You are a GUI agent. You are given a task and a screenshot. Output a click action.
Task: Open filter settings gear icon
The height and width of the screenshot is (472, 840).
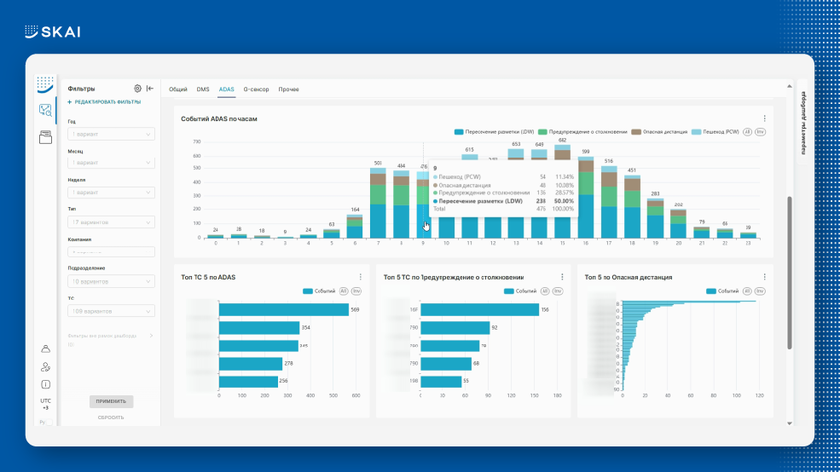coord(138,89)
